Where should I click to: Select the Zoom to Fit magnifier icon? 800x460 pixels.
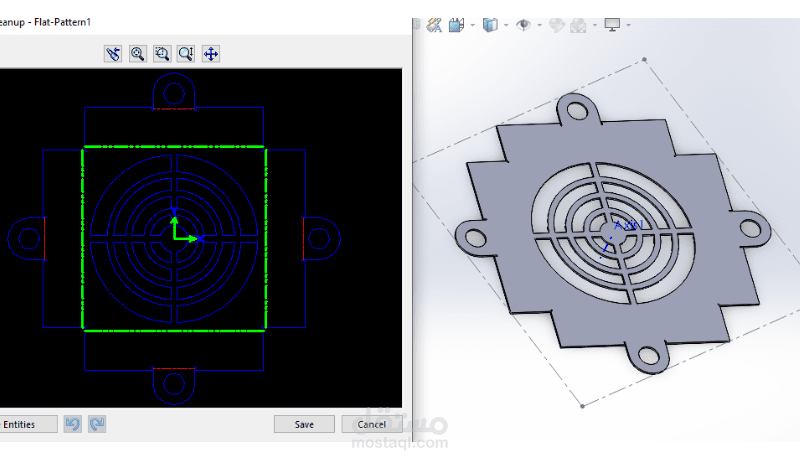[x=137, y=54]
